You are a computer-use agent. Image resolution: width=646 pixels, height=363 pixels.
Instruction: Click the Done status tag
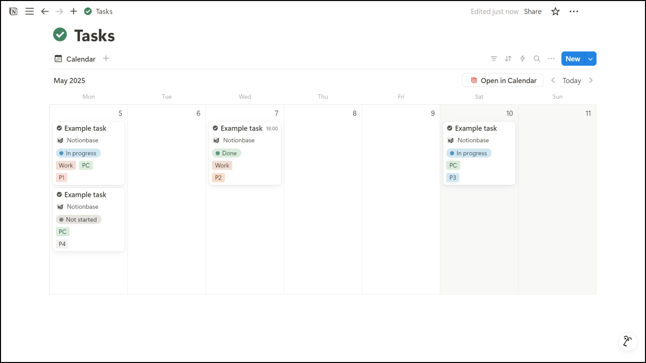[x=227, y=153]
